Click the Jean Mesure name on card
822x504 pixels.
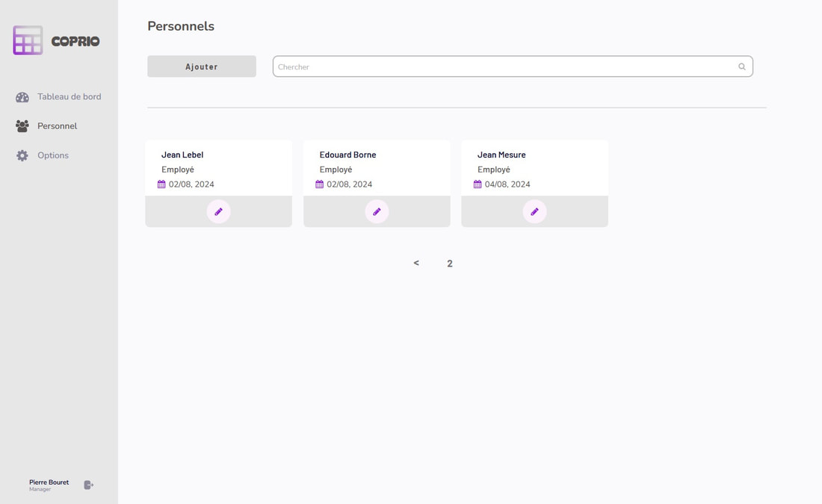pyautogui.click(x=501, y=155)
